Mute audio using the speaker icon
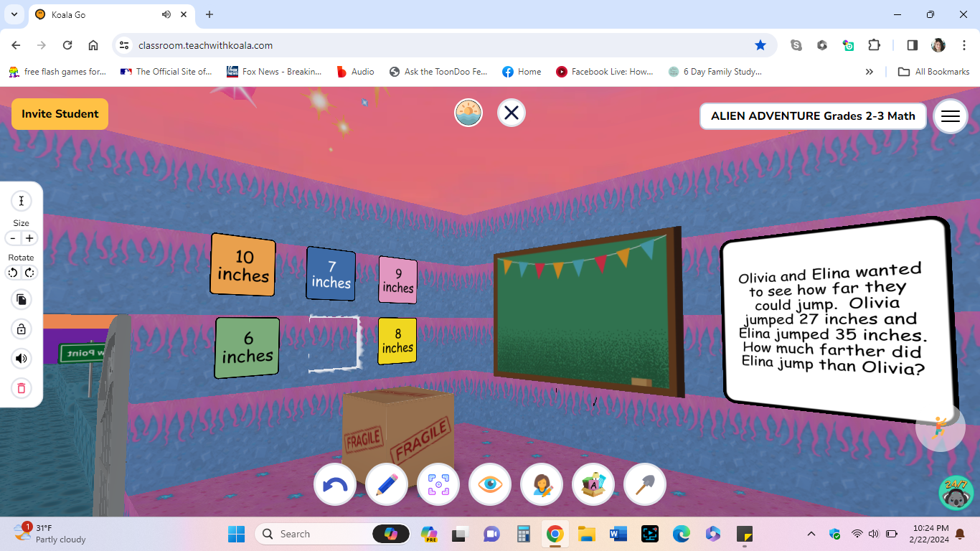 (x=21, y=358)
